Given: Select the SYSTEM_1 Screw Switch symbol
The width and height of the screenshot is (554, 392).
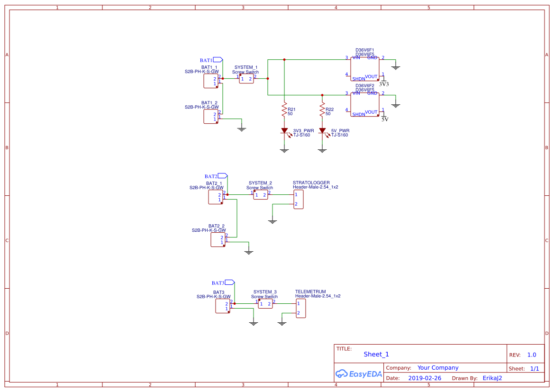Looking at the screenshot, I should [x=245, y=78].
